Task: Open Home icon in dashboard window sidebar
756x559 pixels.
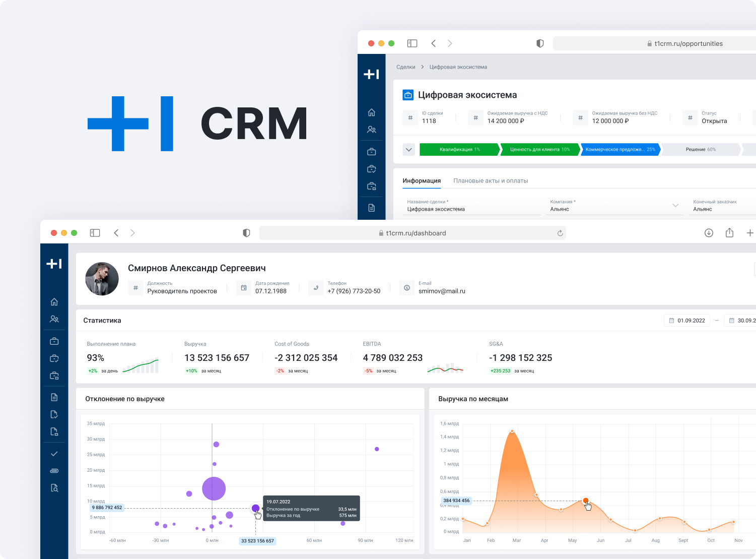Action: click(x=54, y=302)
